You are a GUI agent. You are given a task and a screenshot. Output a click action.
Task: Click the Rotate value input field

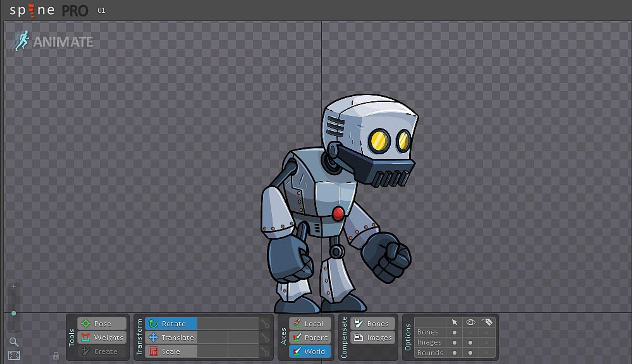(x=228, y=324)
